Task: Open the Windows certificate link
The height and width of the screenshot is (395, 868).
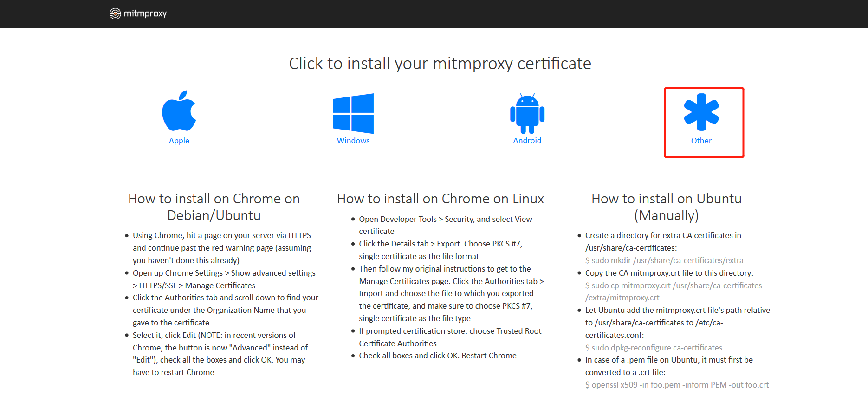Action: [x=353, y=141]
